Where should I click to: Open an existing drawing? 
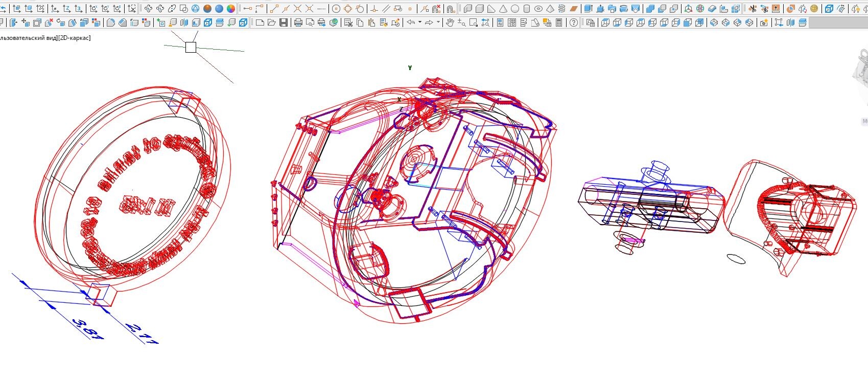(x=271, y=23)
